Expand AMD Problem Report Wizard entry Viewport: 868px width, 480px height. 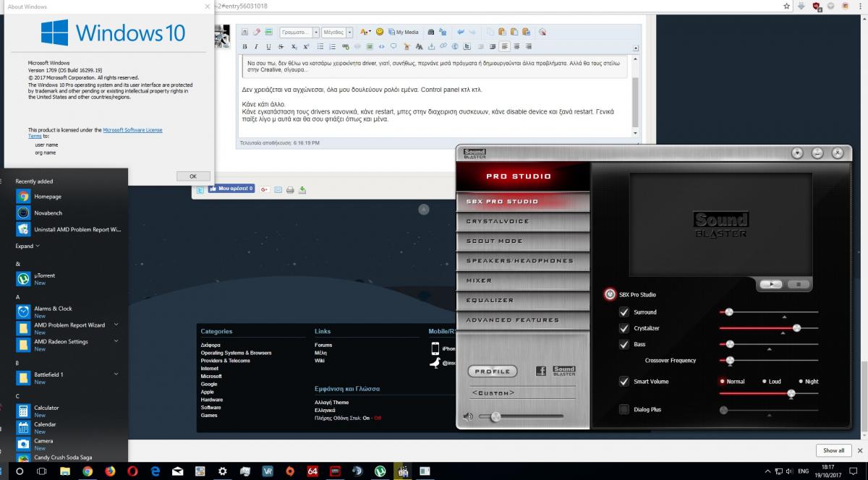pyautogui.click(x=116, y=325)
